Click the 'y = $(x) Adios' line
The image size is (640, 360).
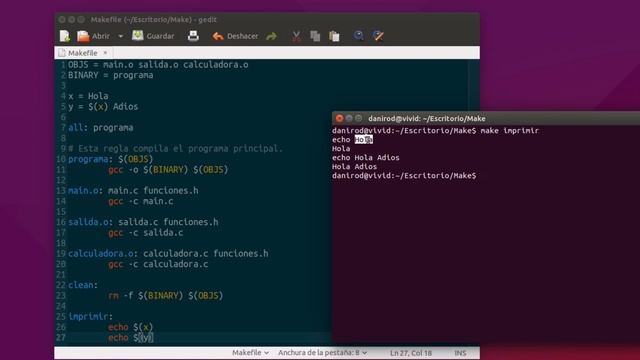[103, 107]
